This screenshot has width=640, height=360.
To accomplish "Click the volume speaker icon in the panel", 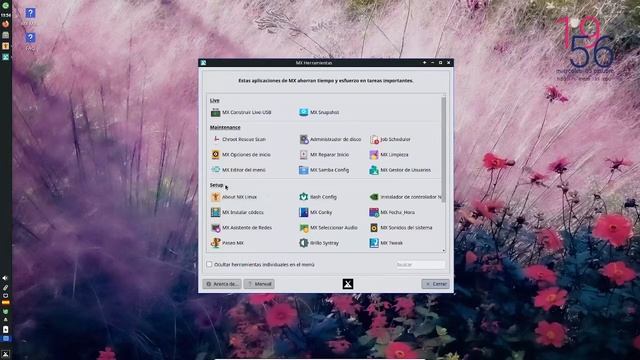I will click(5, 278).
